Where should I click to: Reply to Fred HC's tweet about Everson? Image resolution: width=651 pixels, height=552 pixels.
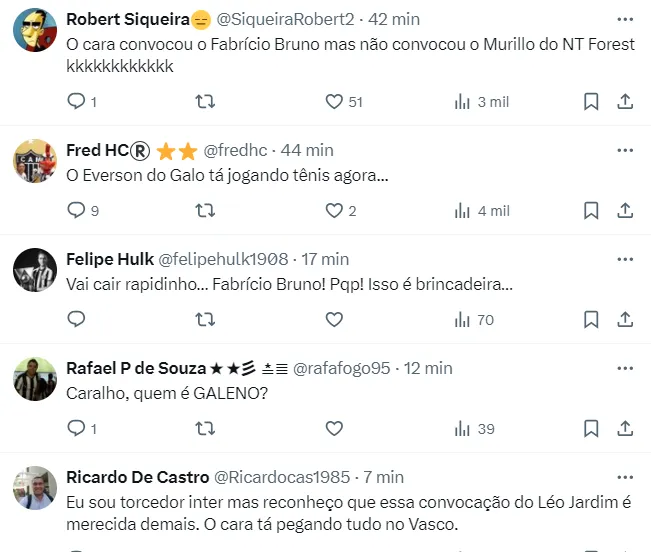coord(76,210)
